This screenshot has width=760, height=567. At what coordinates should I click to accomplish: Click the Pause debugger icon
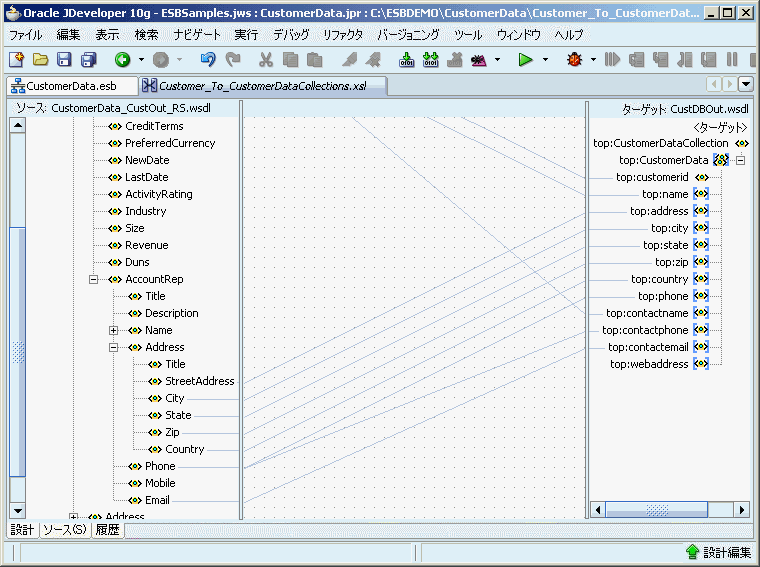click(x=732, y=60)
